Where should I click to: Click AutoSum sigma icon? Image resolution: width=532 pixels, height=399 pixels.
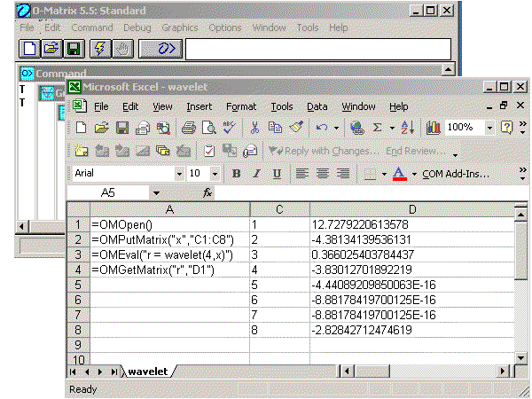pyautogui.click(x=377, y=129)
